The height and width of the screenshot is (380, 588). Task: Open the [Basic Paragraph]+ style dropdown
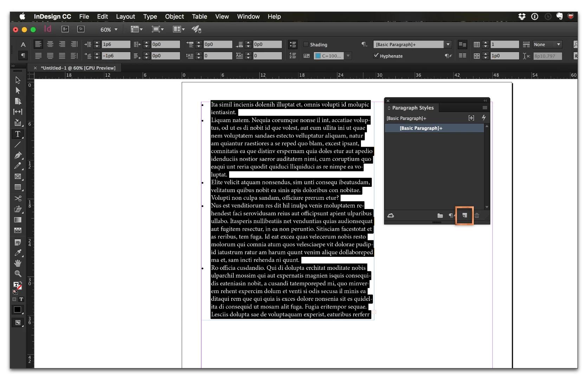[448, 44]
